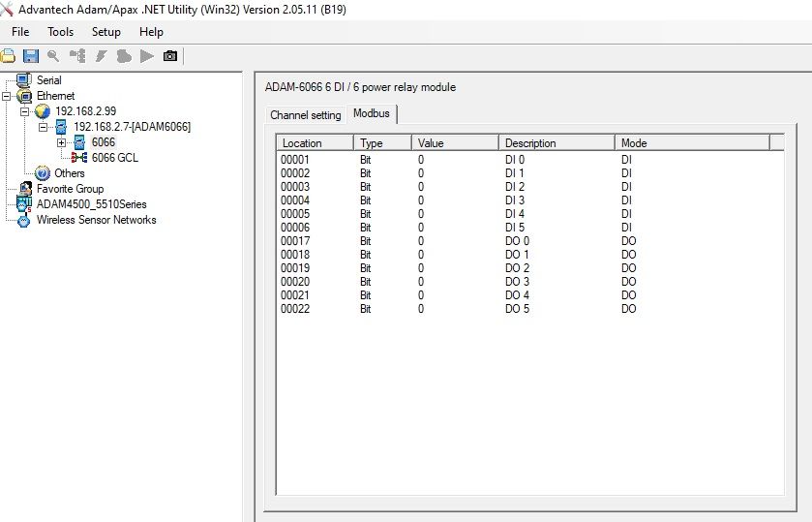Select the Serial tree label
This screenshot has width=812, height=522.
point(49,80)
